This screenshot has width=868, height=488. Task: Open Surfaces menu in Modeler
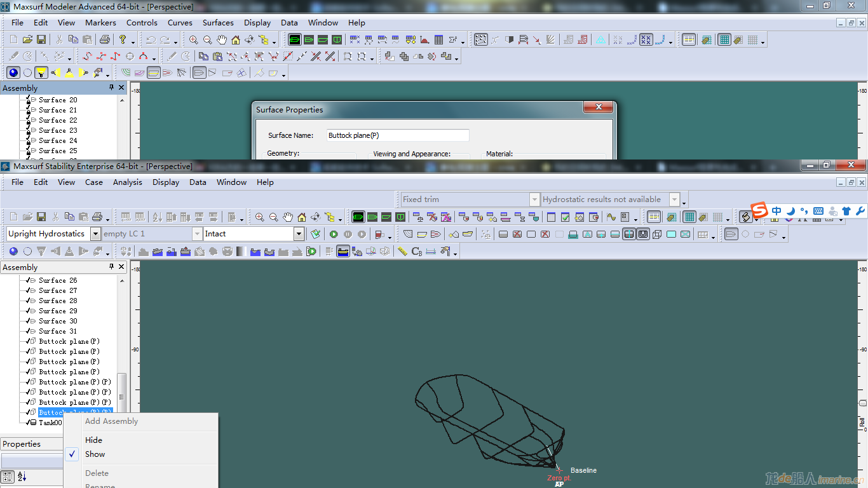(218, 22)
